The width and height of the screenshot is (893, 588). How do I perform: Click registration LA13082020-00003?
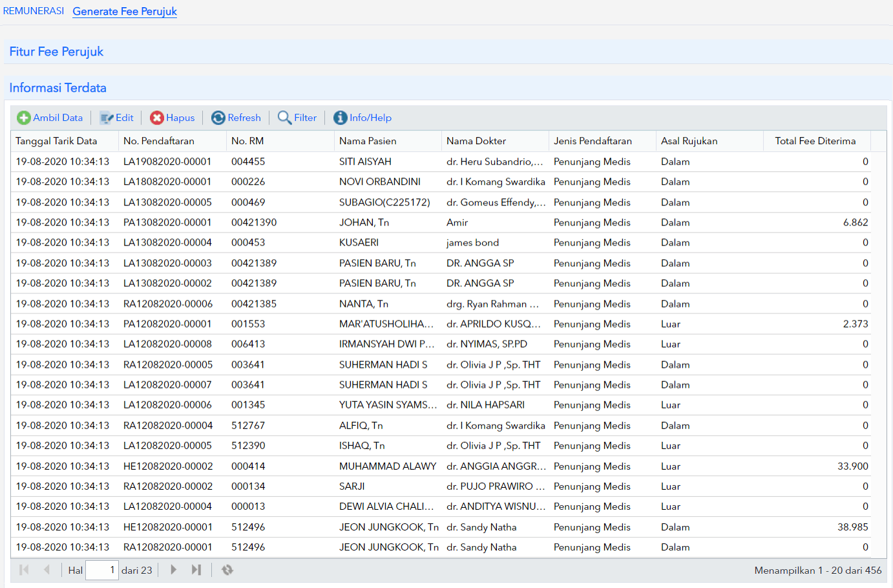(167, 263)
